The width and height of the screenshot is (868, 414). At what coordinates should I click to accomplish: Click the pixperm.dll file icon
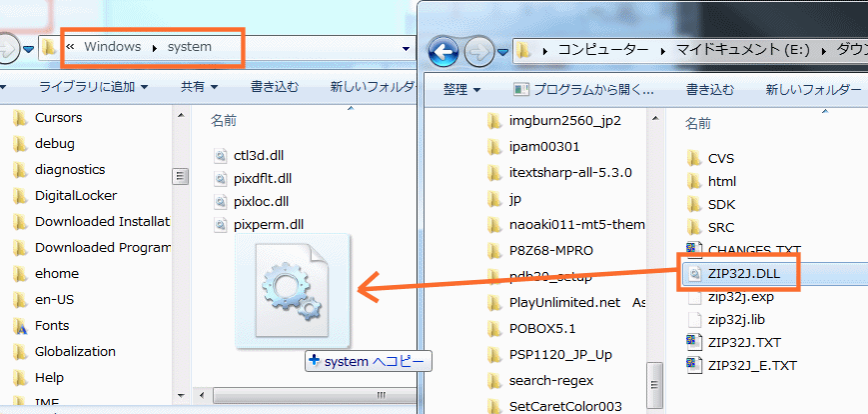tap(223, 224)
